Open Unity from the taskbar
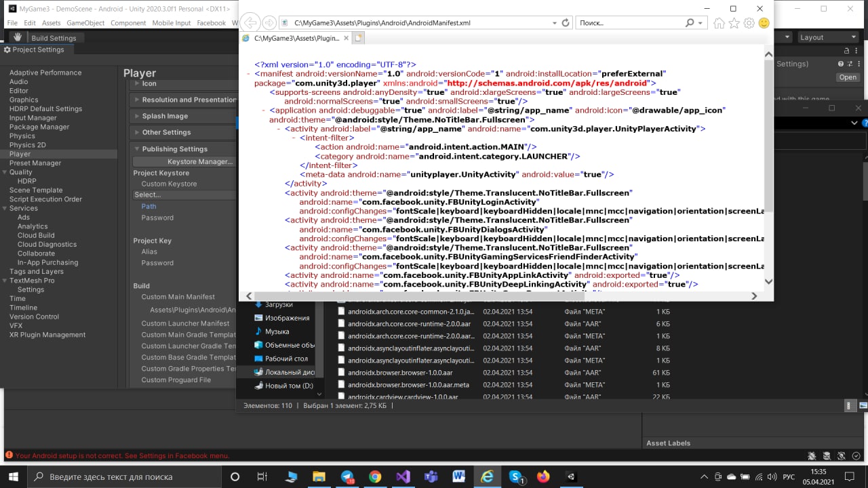Viewport: 868px width, 488px height. pyautogui.click(x=571, y=476)
